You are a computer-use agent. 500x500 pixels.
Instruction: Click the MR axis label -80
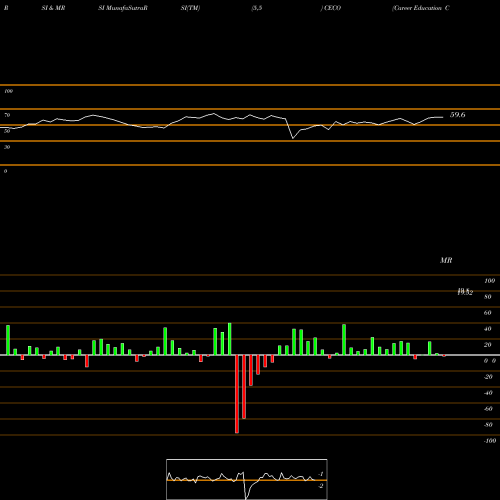488,425
